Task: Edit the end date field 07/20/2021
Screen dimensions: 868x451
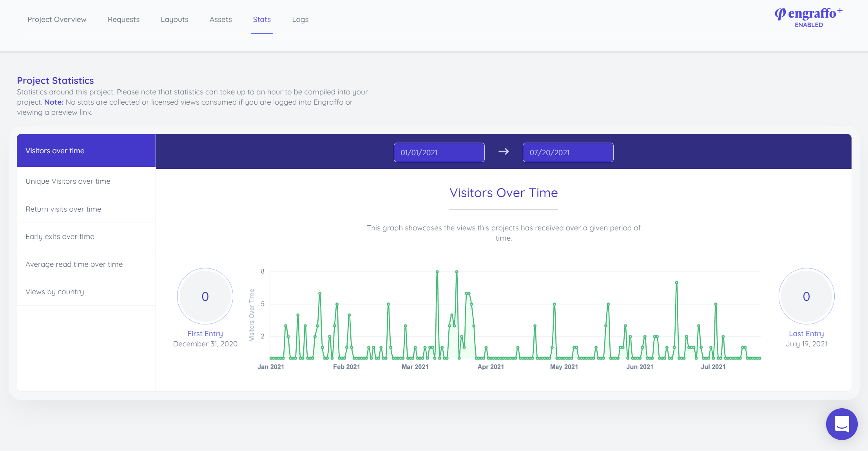Action: (x=568, y=152)
